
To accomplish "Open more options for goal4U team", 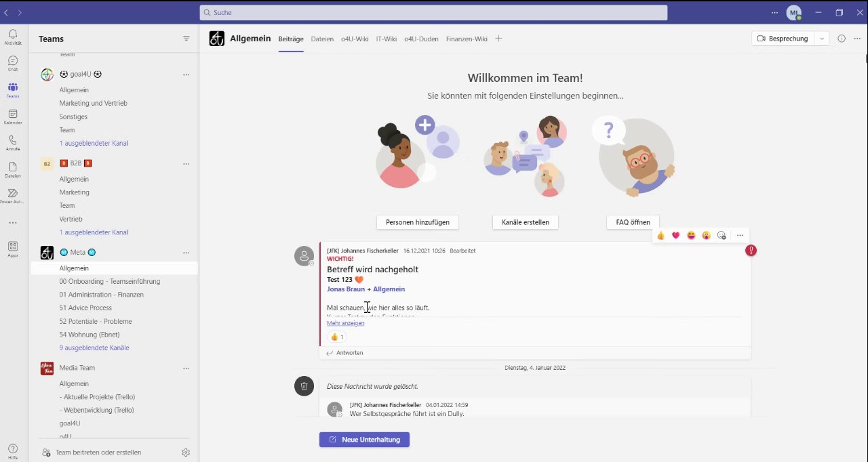I will (186, 75).
